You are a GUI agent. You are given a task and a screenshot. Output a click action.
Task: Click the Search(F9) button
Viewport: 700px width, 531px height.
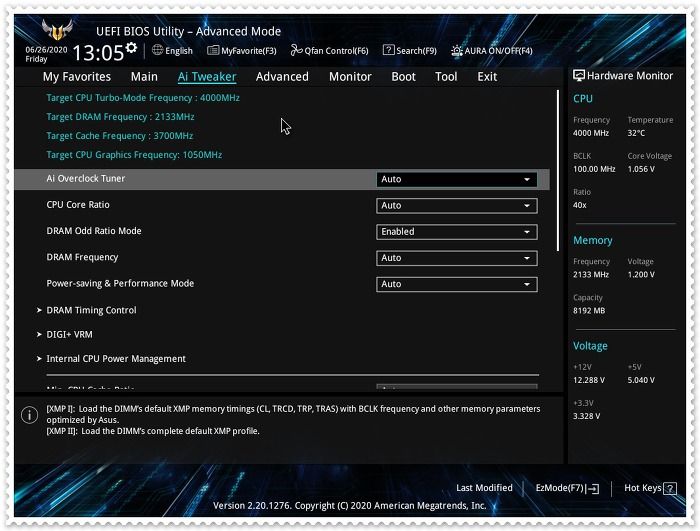(410, 50)
